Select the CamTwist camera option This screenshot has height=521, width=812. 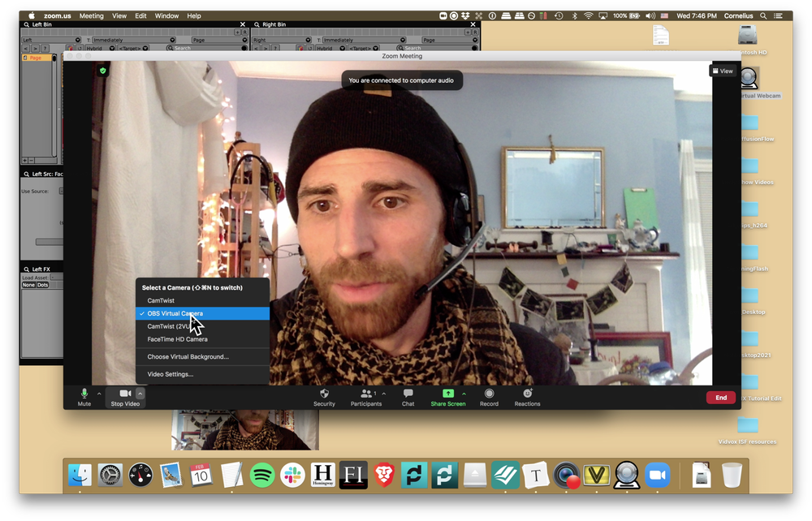(202, 300)
